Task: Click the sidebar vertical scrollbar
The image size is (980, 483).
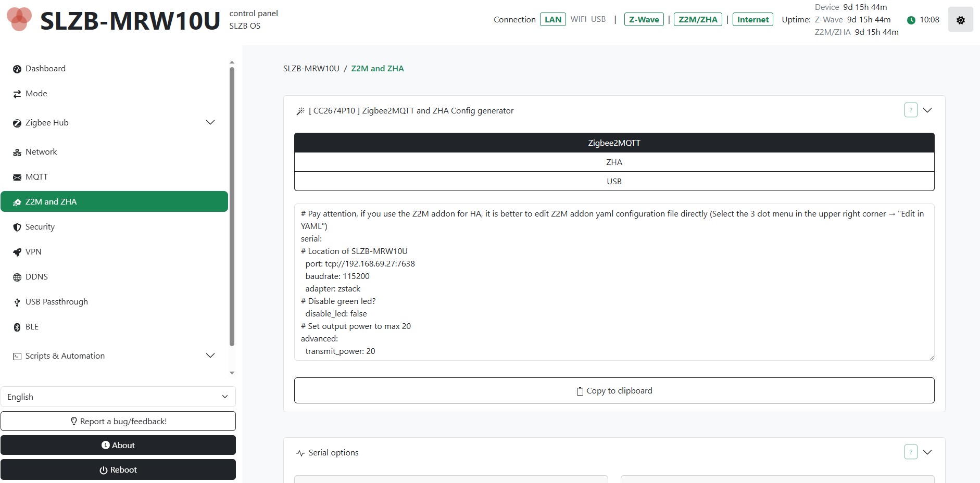Action: coord(232,206)
